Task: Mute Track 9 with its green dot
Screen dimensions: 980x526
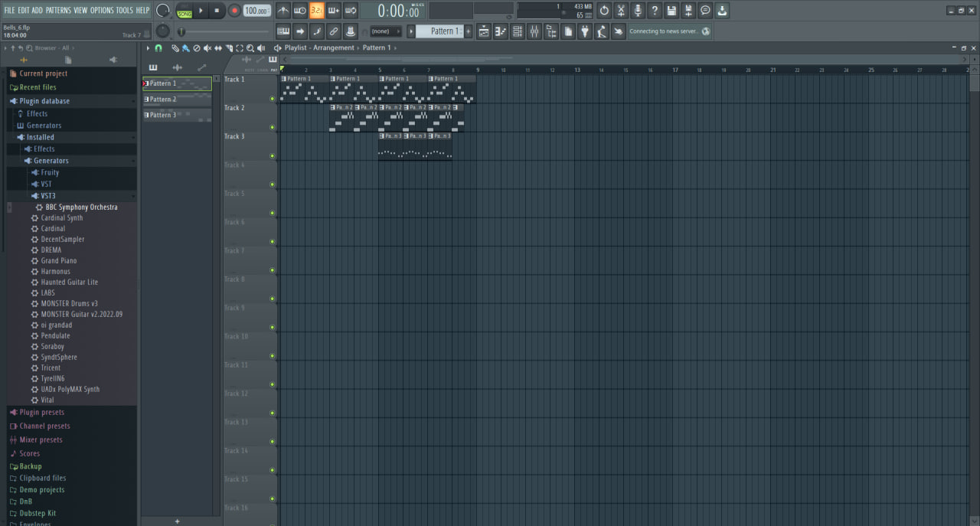Action: 272,328
